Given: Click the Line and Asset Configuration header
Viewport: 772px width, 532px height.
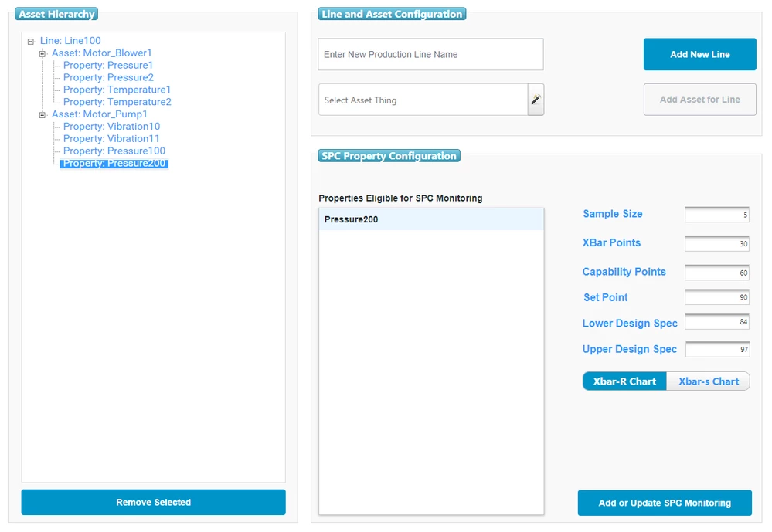Looking at the screenshot, I should tap(392, 14).
